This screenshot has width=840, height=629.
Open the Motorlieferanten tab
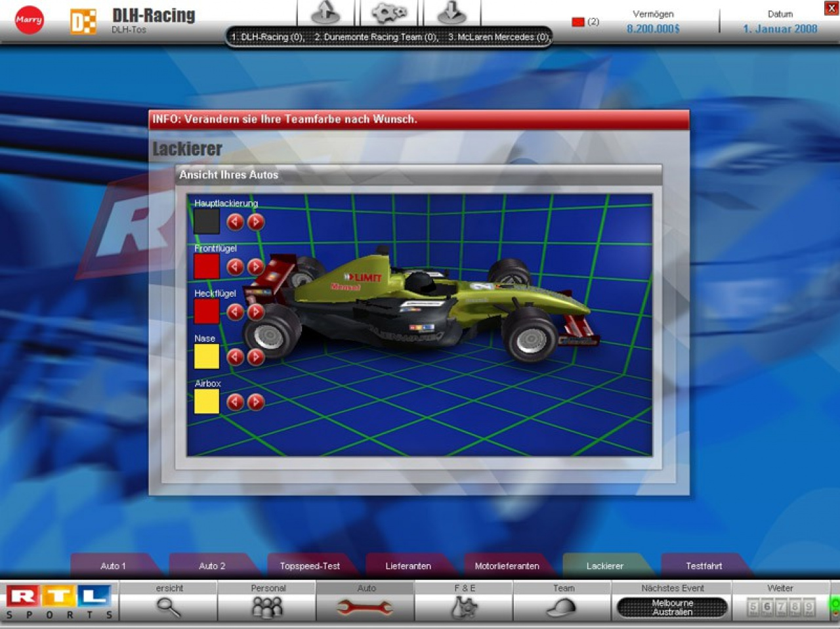point(507,566)
